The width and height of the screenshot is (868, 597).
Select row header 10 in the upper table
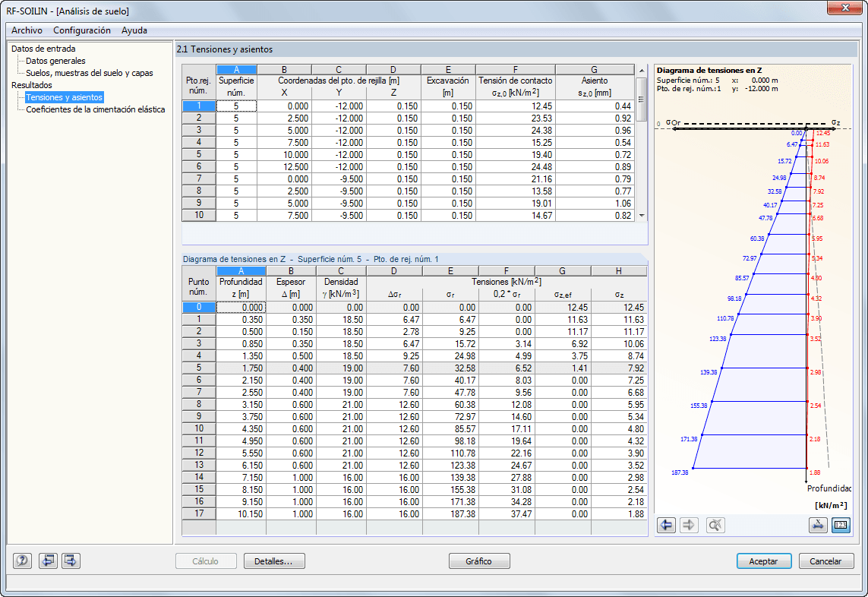point(199,216)
